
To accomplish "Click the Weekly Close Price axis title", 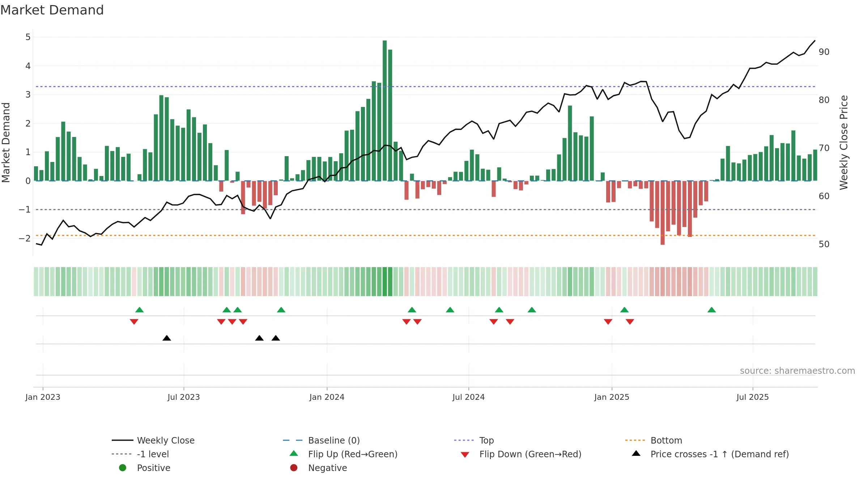I will [844, 142].
